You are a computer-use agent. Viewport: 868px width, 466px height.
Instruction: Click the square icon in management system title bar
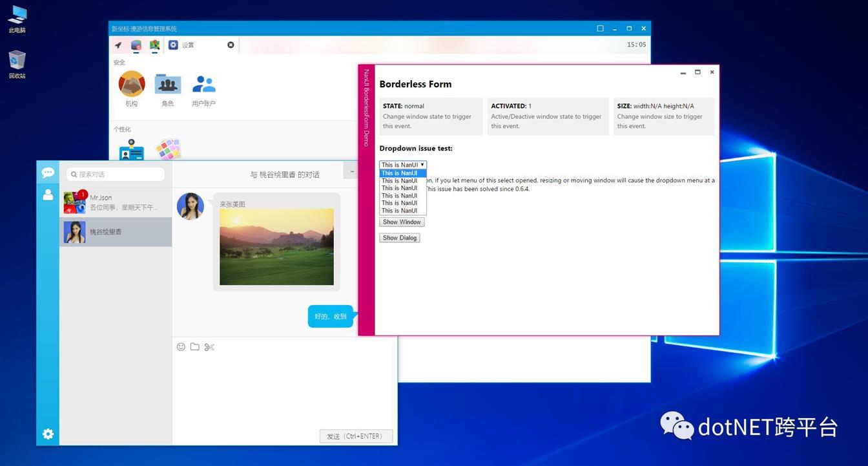pyautogui.click(x=600, y=28)
